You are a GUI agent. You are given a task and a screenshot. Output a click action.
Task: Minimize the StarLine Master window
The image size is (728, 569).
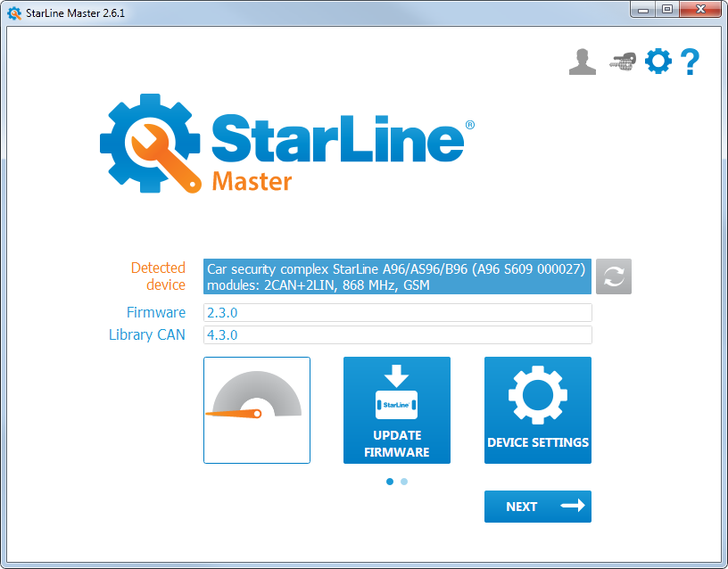point(643,9)
